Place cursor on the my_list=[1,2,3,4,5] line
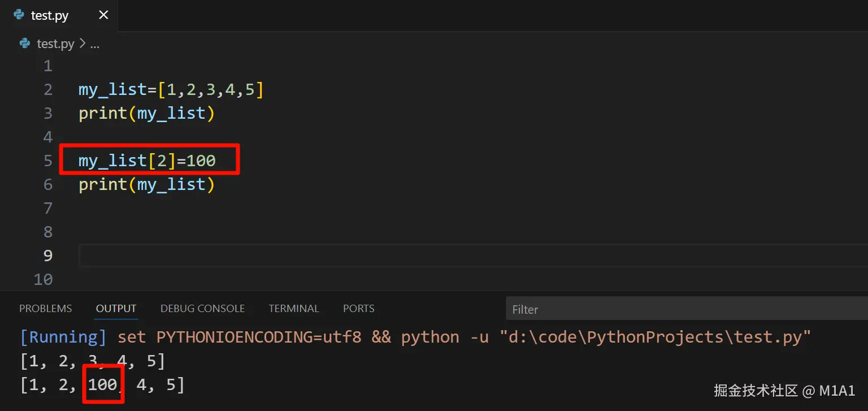 [171, 90]
